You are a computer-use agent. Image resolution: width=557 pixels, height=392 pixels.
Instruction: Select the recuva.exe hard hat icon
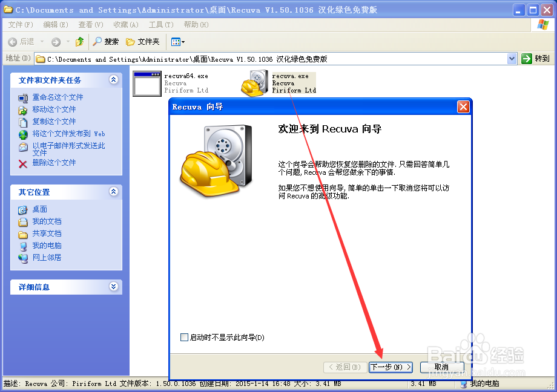pyautogui.click(x=254, y=83)
